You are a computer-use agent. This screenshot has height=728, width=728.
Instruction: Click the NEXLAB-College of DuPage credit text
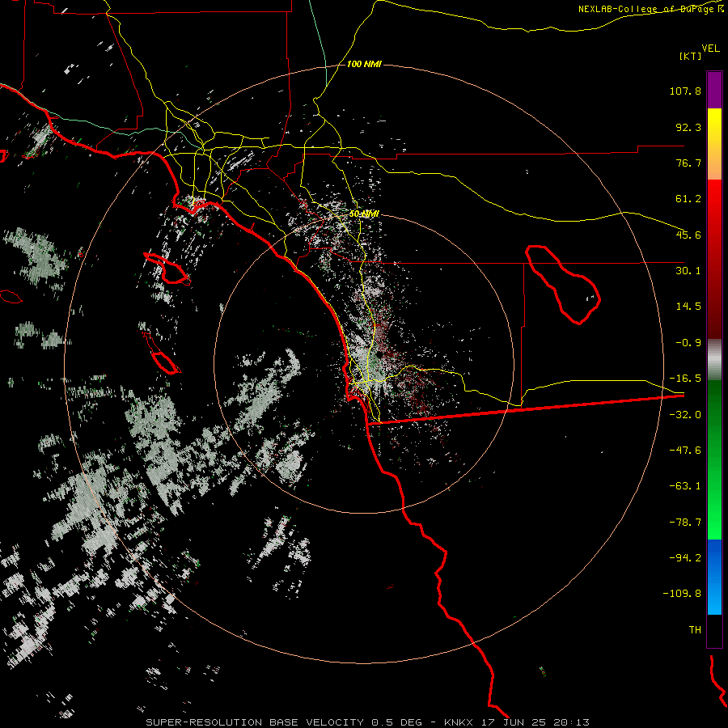650,9
